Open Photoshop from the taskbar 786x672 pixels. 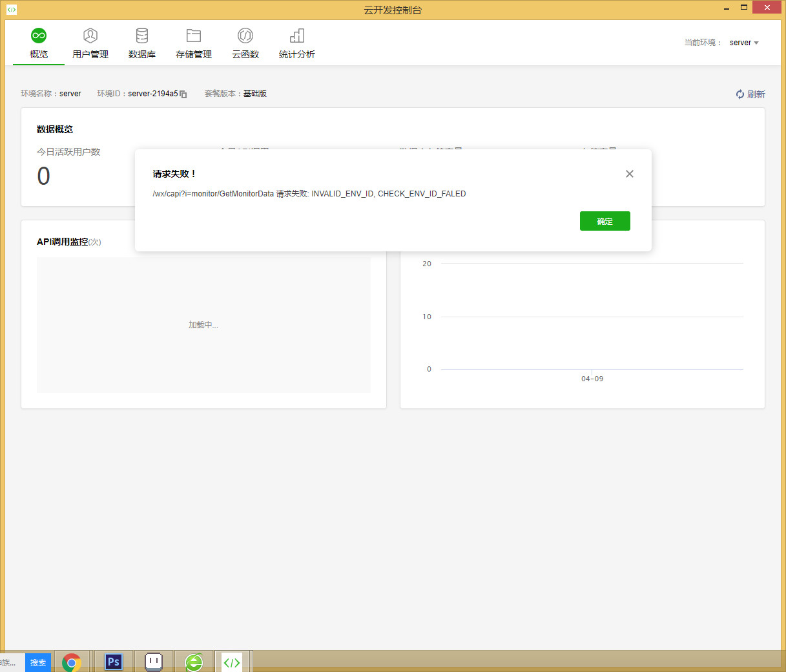[x=114, y=662]
